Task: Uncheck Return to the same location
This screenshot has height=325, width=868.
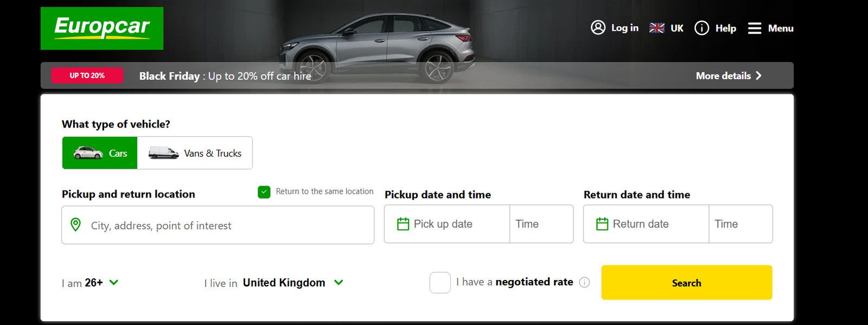Action: (x=264, y=192)
